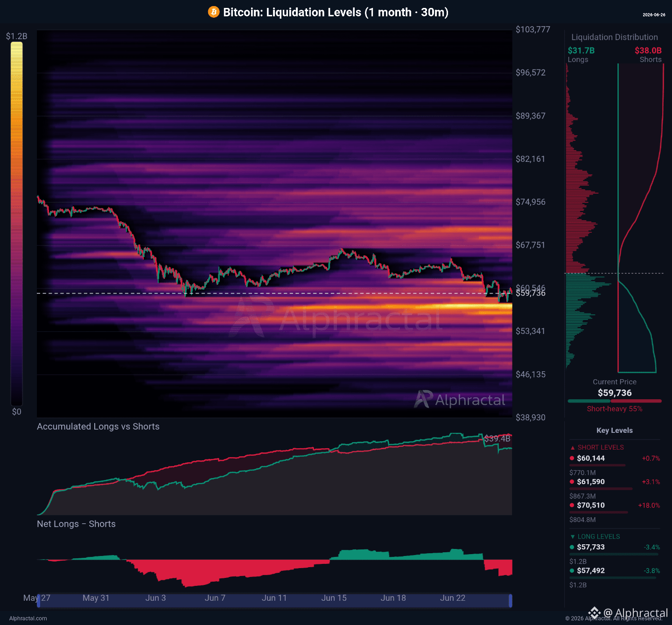Click the $46,135 price axis label
This screenshot has height=625, width=672.
pos(531,374)
